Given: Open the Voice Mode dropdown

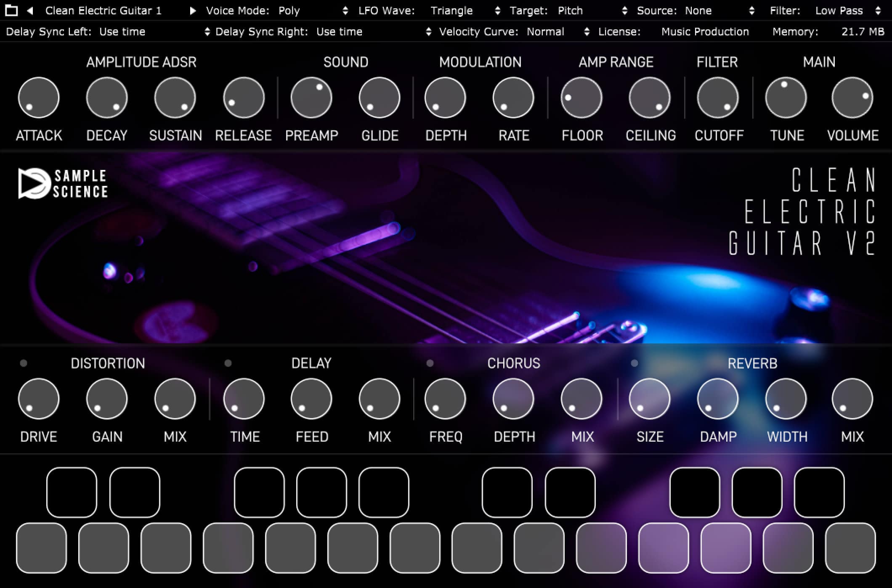Looking at the screenshot, I should pyautogui.click(x=313, y=11).
